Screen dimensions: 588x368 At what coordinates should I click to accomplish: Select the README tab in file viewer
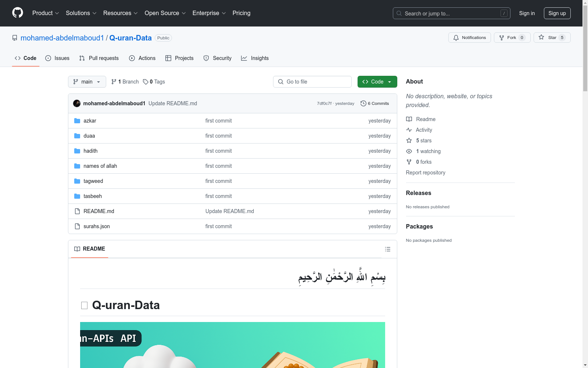90,249
